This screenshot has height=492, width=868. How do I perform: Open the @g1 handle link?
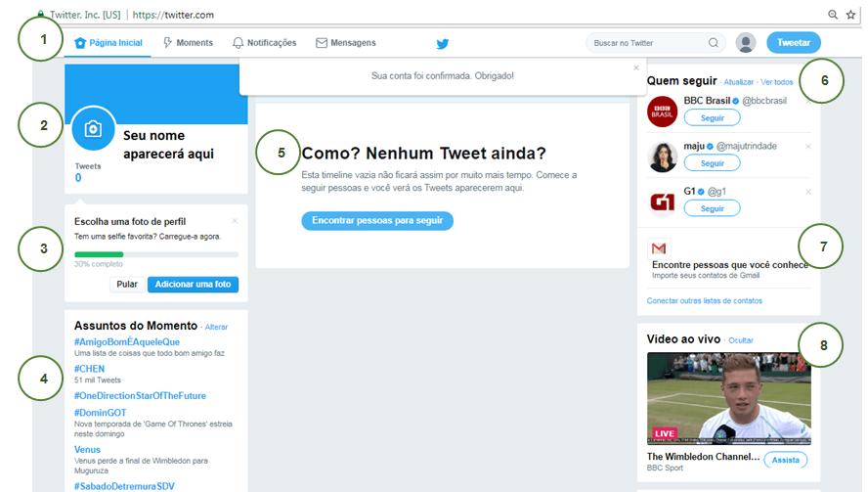716,191
